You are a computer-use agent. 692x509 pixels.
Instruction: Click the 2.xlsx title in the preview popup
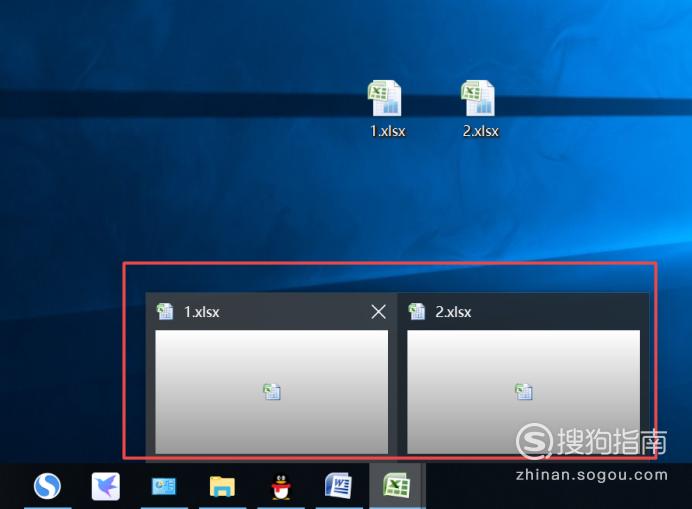453,312
